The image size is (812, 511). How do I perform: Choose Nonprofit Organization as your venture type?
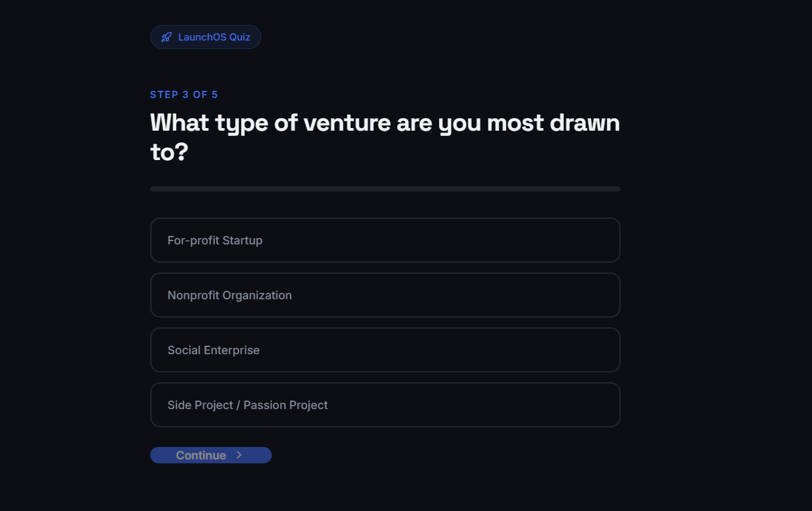[385, 295]
